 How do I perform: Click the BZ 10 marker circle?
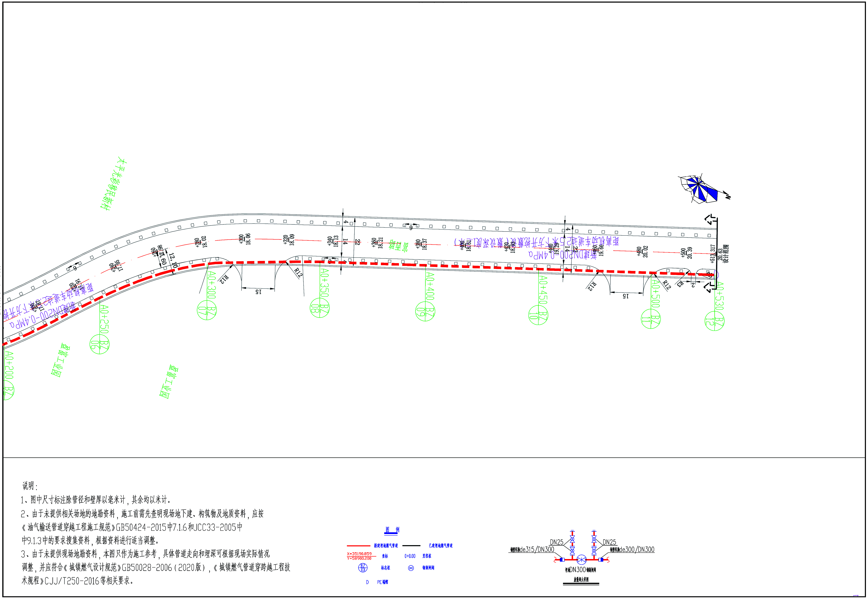538,315
